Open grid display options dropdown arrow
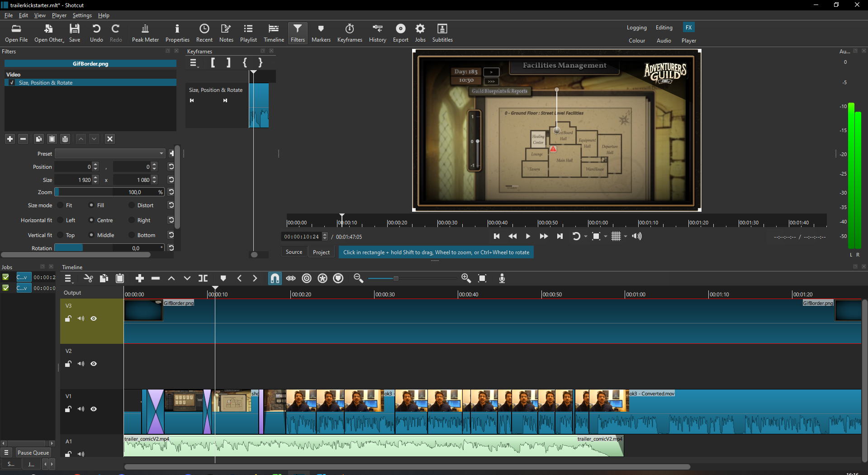This screenshot has width=868, height=475. pos(626,236)
